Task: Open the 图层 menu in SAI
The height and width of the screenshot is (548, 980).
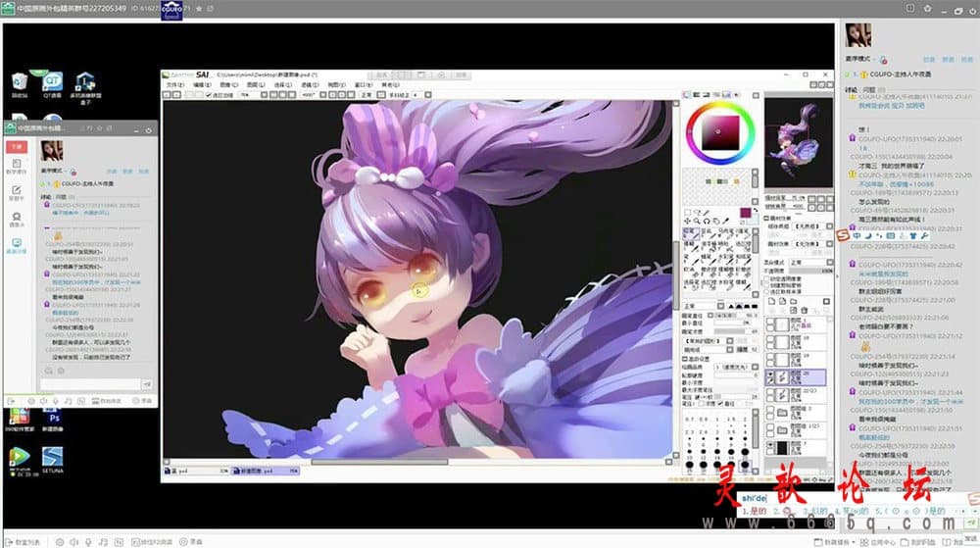Action: (x=256, y=85)
